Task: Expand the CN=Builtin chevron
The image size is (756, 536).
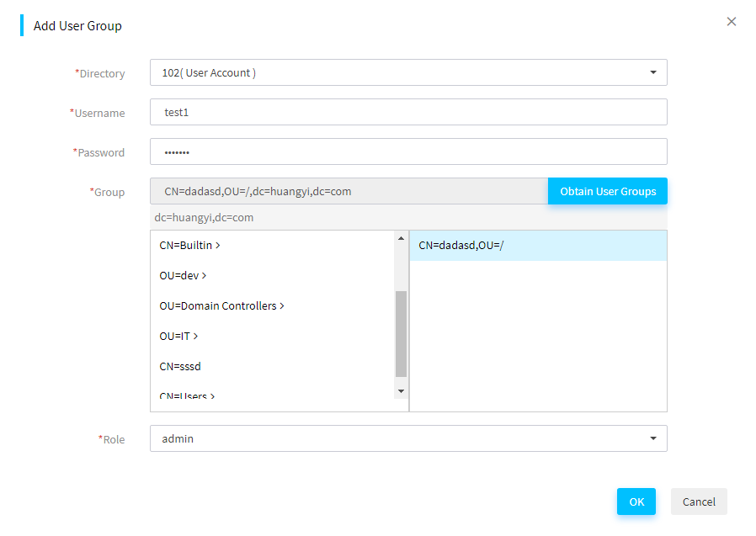Action: (x=218, y=246)
